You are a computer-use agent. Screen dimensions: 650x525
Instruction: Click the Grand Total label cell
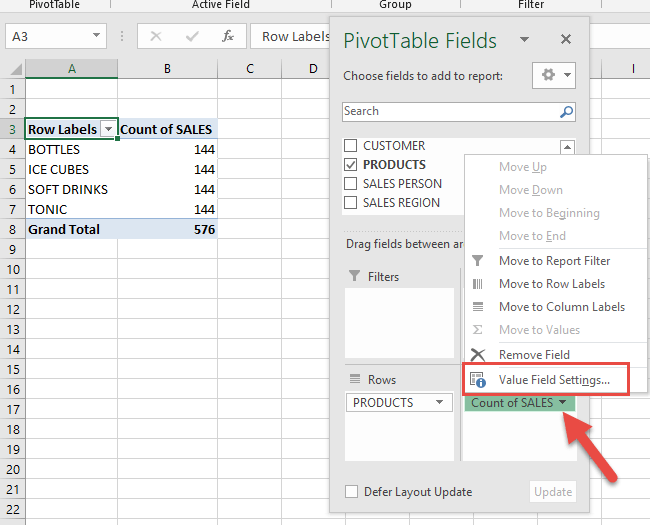tap(72, 229)
